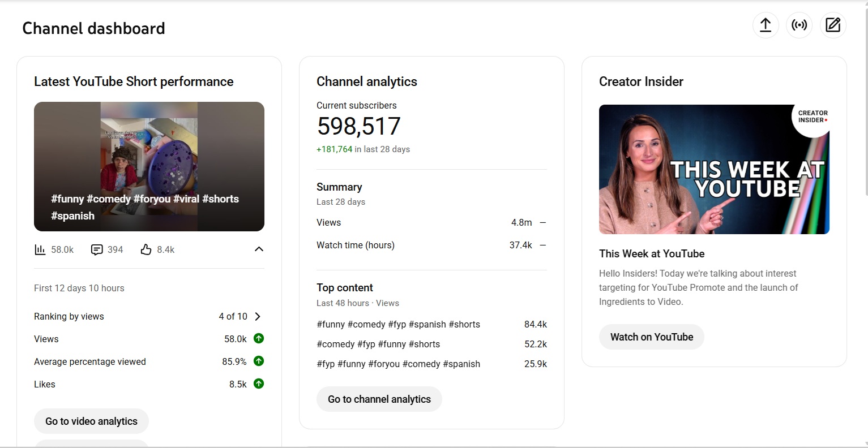Viewport: 868px width, 448px height.
Task: Open the latest YouTube Short thumbnail
Action: click(x=149, y=166)
